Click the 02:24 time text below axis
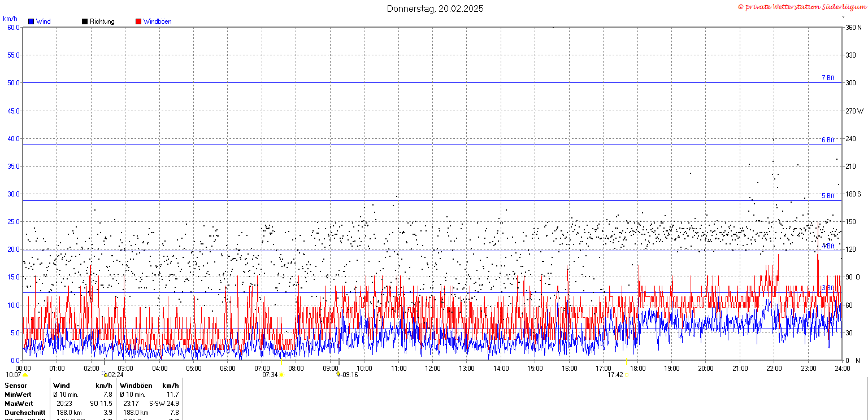868x420 pixels. coord(115,375)
